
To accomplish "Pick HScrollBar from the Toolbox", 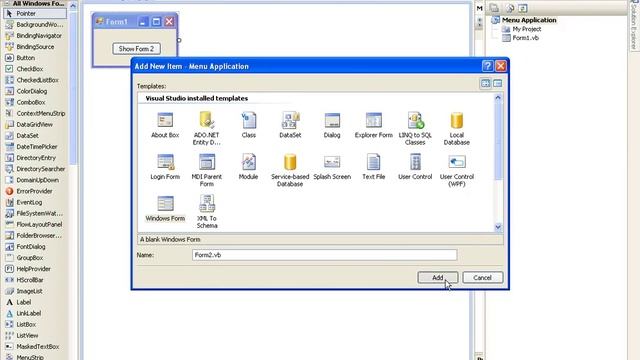I will [35, 280].
